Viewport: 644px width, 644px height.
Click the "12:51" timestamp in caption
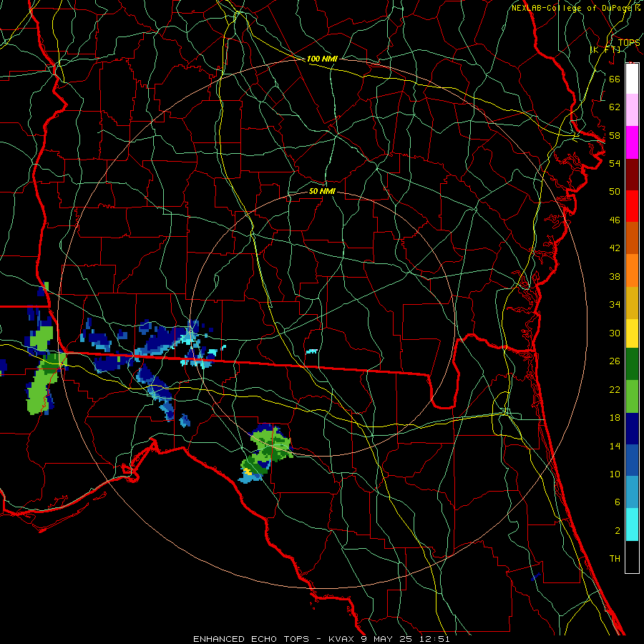coord(434,639)
